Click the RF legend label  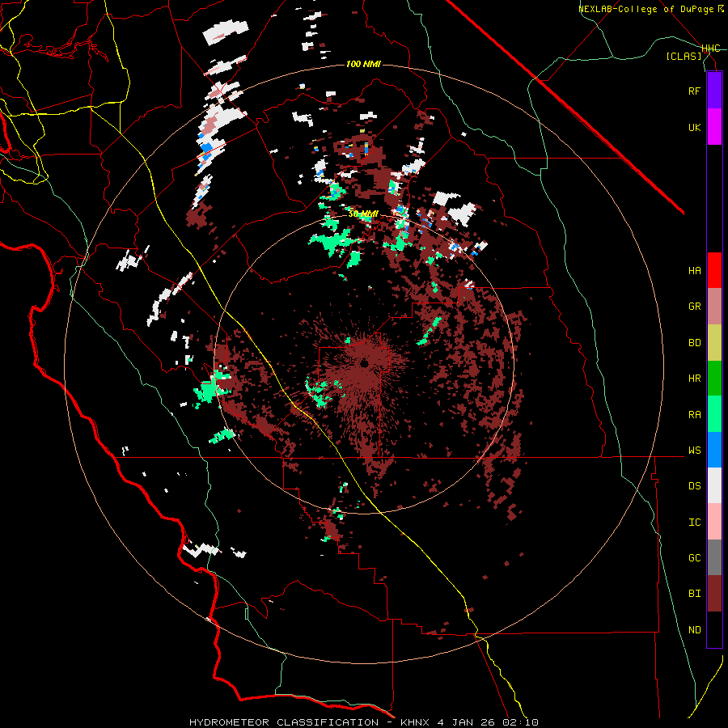694,91
